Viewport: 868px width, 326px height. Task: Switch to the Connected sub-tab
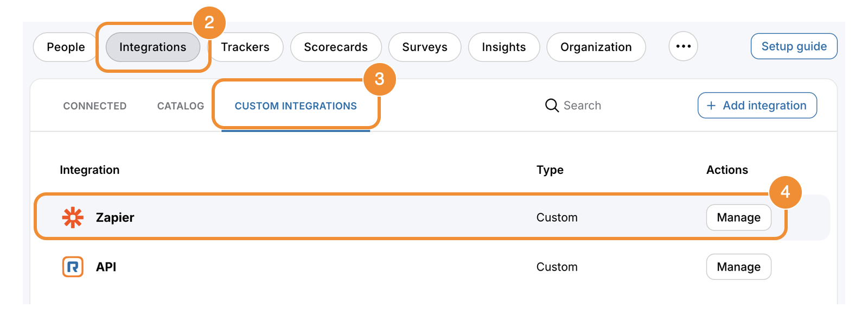95,106
